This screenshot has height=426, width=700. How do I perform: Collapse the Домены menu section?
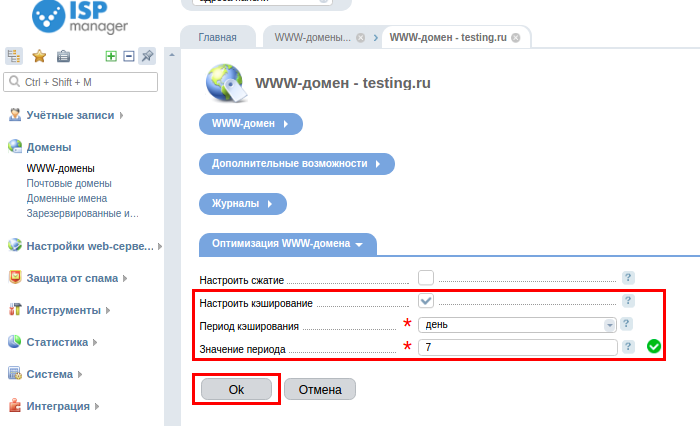click(x=49, y=147)
